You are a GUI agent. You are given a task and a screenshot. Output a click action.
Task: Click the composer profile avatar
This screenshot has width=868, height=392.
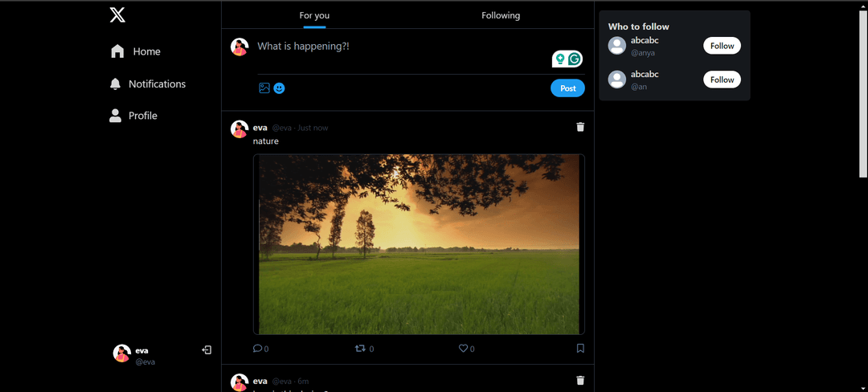coord(240,47)
